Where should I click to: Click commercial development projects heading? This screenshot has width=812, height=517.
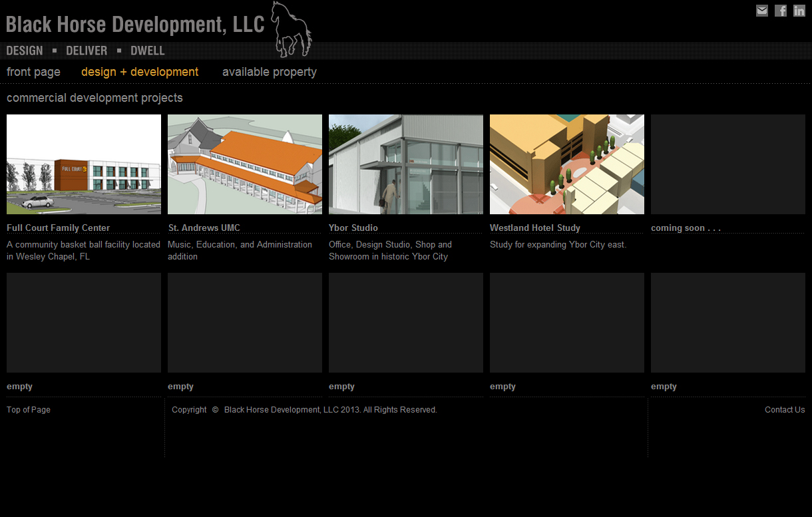(95, 98)
